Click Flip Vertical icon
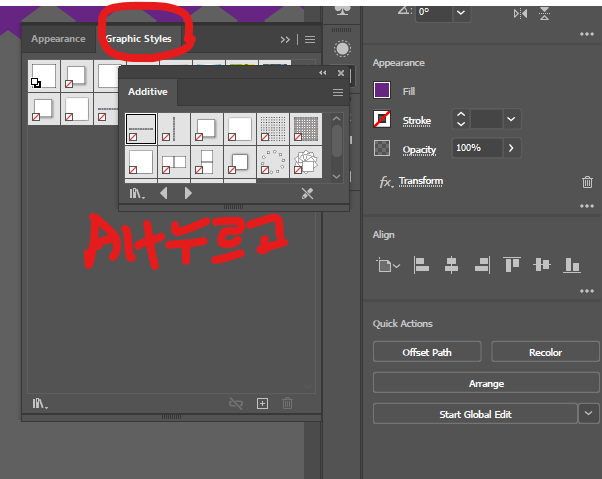 click(544, 14)
